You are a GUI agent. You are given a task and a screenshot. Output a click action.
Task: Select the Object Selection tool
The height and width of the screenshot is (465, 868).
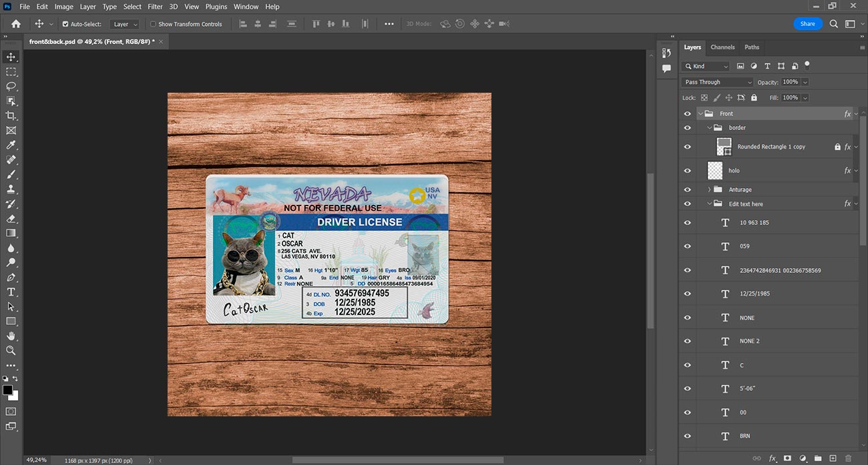(11, 101)
